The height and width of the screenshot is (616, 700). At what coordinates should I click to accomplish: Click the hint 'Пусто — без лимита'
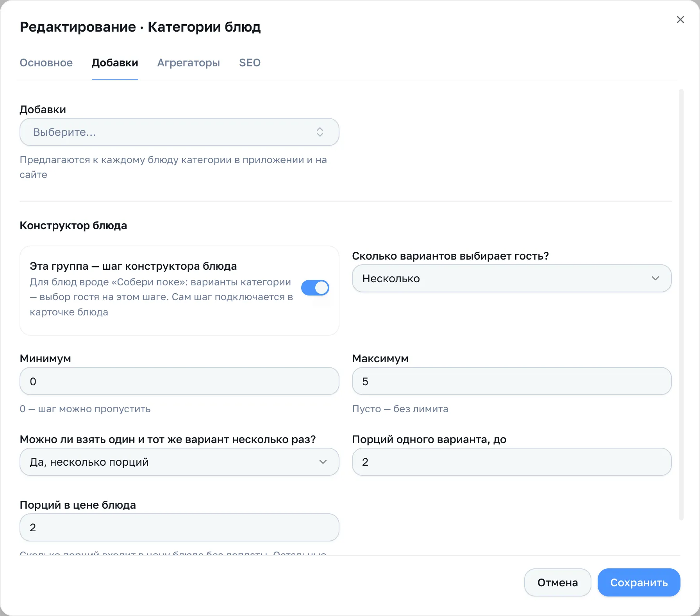tap(400, 409)
